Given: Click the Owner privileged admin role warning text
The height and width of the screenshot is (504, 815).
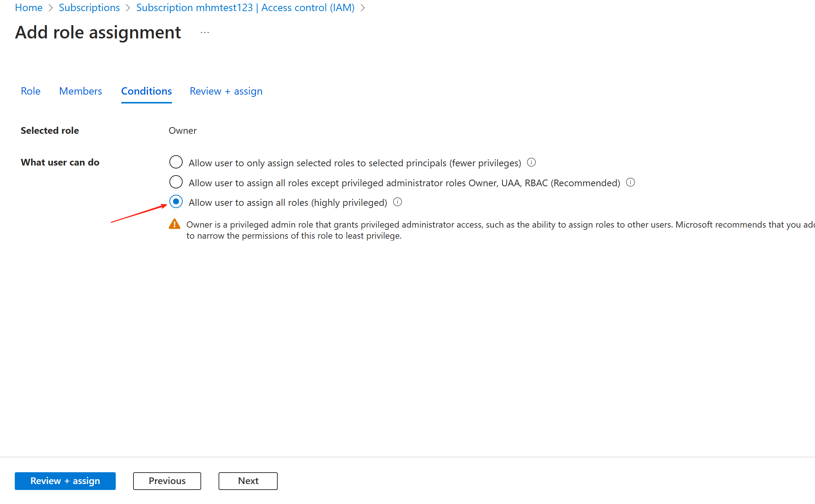Looking at the screenshot, I should coord(500,230).
